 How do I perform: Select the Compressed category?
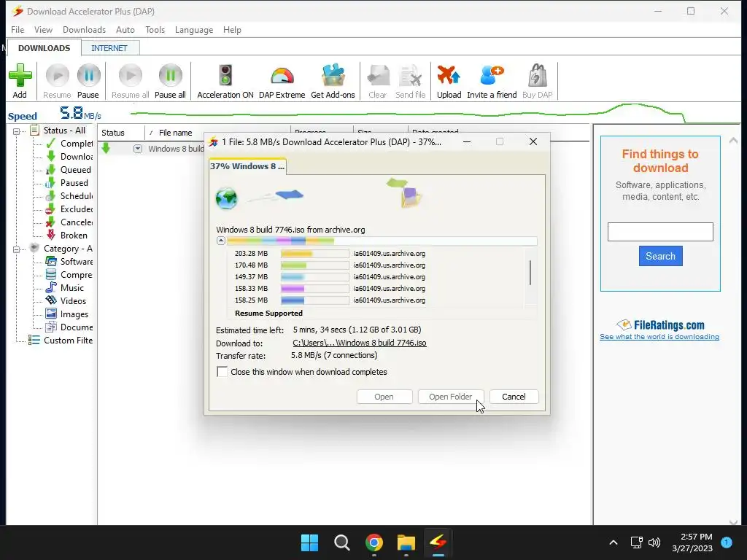point(69,275)
